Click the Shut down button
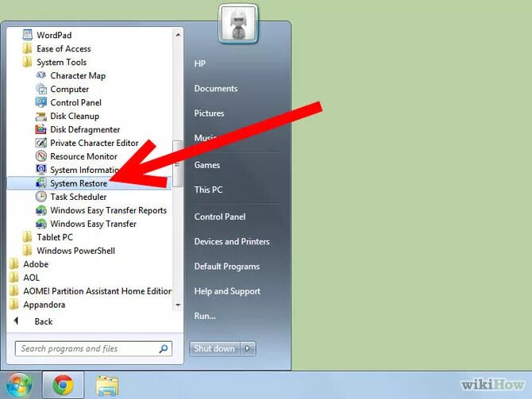 pos(214,348)
